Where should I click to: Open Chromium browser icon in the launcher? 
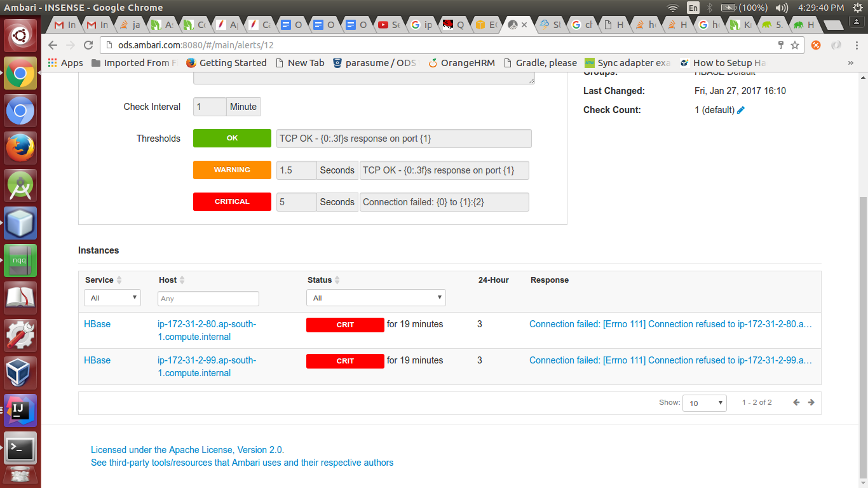[x=20, y=111]
